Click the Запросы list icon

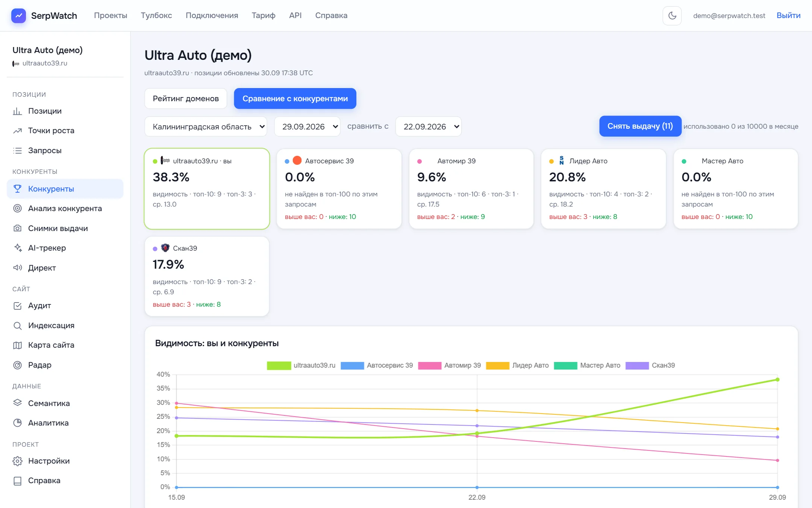(17, 151)
